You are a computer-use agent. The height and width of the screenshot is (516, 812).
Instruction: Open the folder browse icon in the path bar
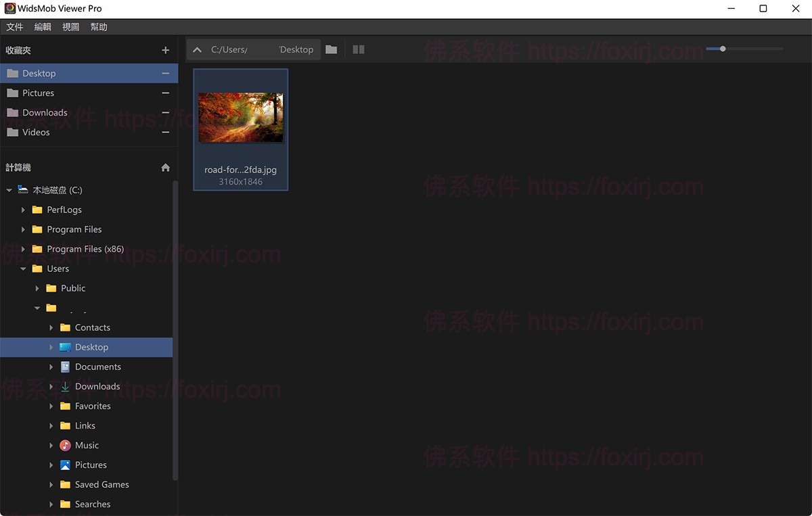[331, 49]
